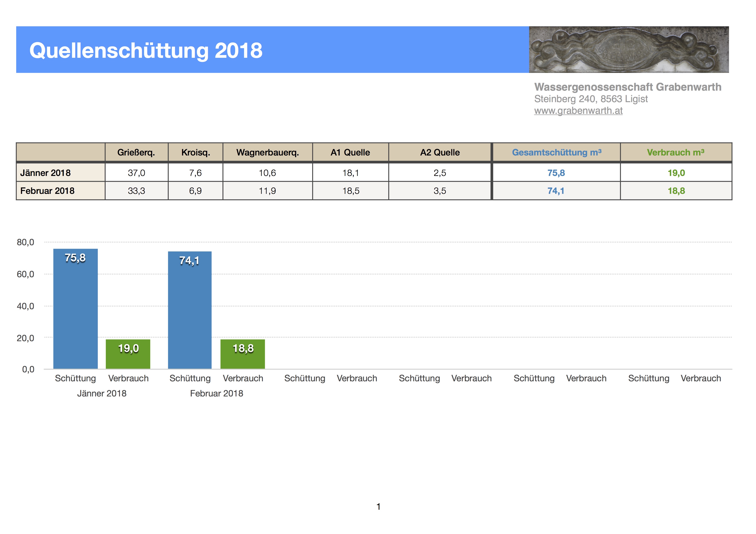Select address 'Steinberg 240, 8563 Ligist'
The height and width of the screenshot is (534, 756).
[591, 99]
